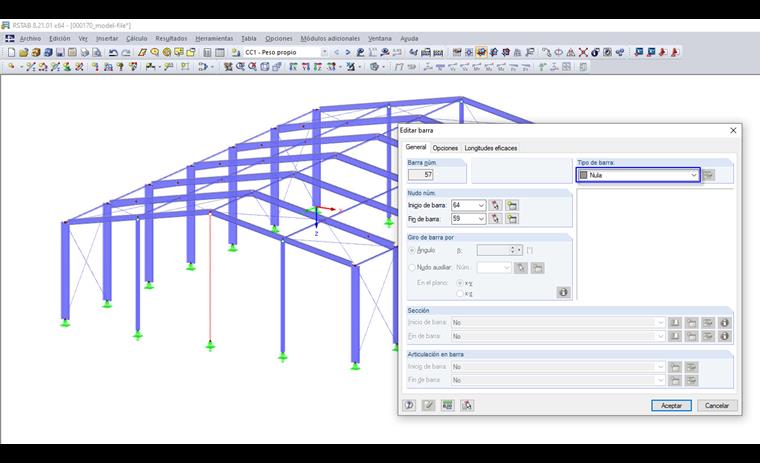Undo the last action

click(113, 52)
